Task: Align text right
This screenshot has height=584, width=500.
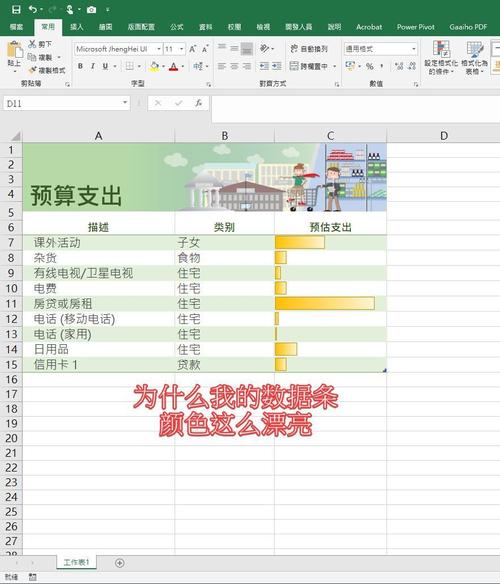Action: click(247, 66)
